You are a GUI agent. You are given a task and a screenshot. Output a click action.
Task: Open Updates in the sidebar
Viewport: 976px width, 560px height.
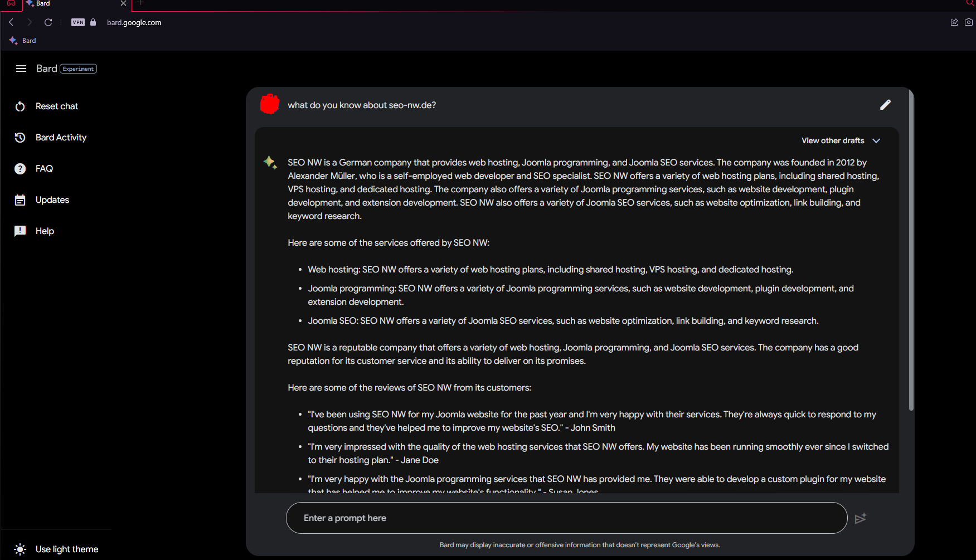tap(52, 200)
